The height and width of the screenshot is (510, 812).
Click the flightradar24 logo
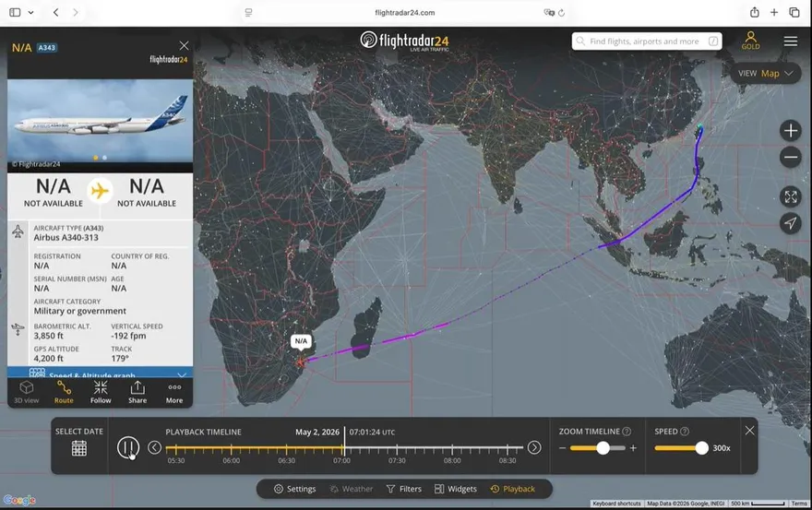(x=404, y=41)
